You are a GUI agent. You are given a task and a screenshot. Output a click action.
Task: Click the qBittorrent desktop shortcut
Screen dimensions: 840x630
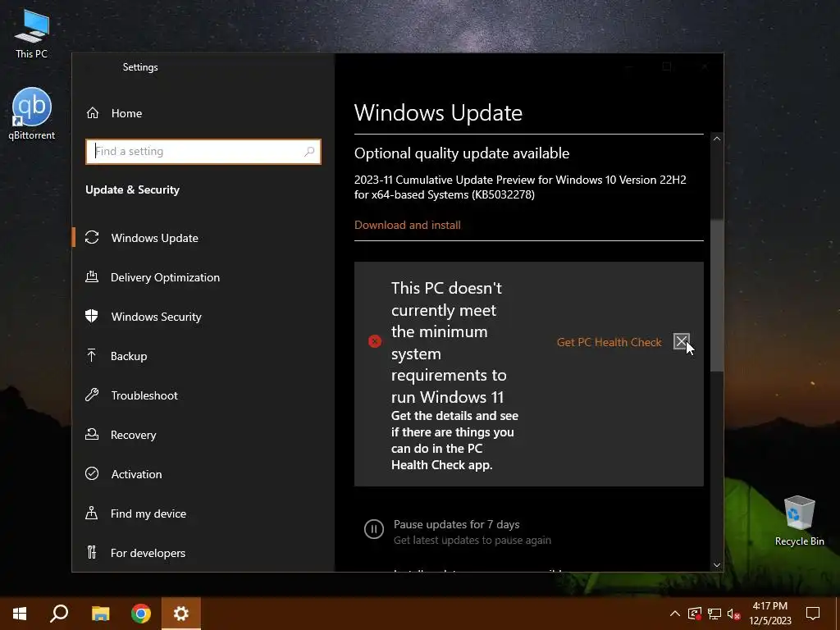click(x=32, y=114)
